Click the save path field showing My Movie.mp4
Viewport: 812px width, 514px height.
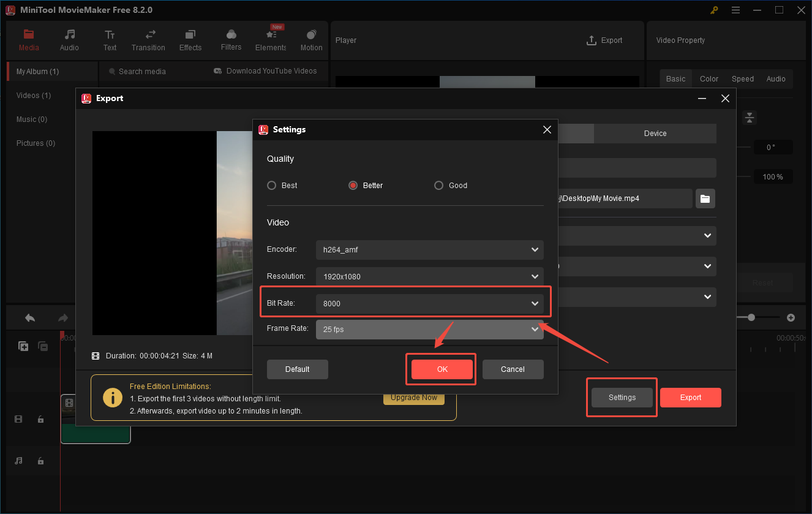[x=625, y=198]
